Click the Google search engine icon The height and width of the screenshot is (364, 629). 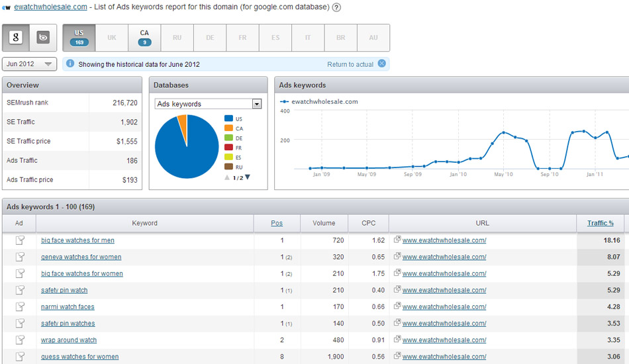(x=16, y=38)
